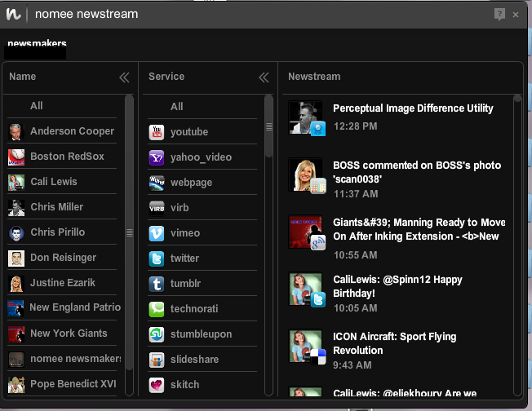Choose Boston RedSox from names

pyautogui.click(x=67, y=157)
